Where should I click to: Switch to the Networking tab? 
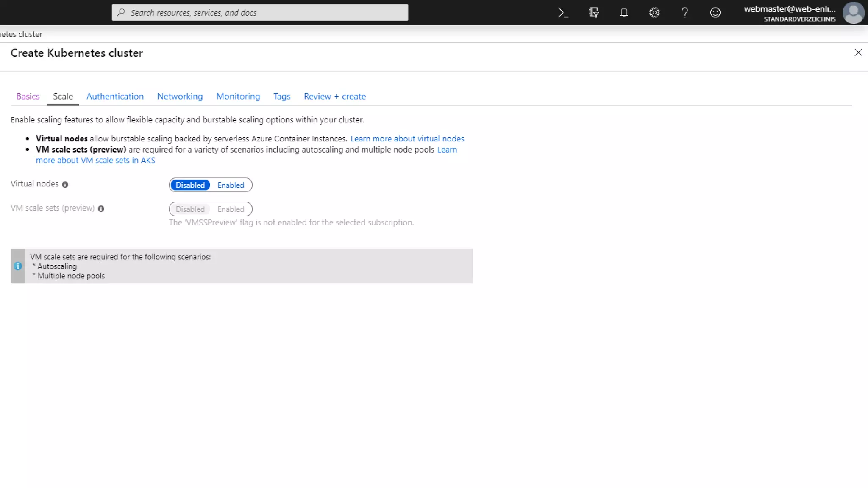click(180, 97)
